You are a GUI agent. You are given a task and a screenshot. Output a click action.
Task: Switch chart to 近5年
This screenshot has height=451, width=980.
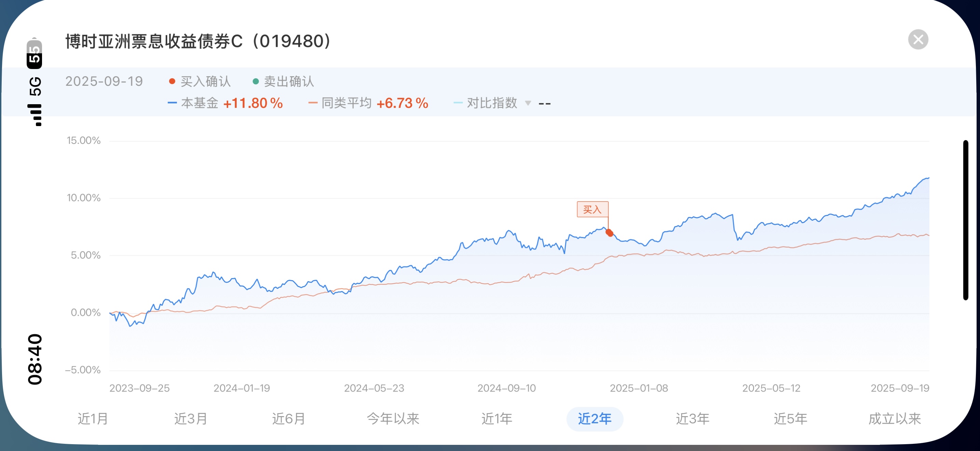[790, 419]
